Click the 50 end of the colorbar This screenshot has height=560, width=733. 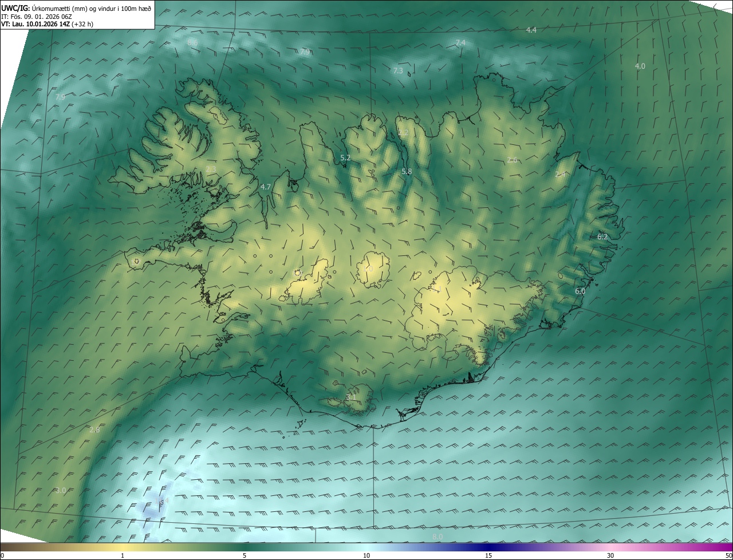coord(728,555)
